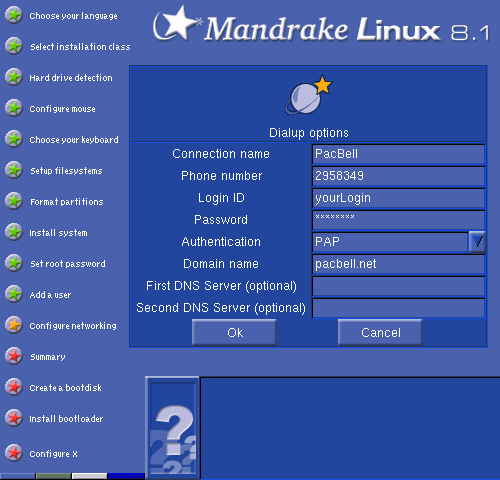Screen dimensions: 500x480
Task: Click the star beside Hard drive detection
Action: pyautogui.click(x=14, y=77)
